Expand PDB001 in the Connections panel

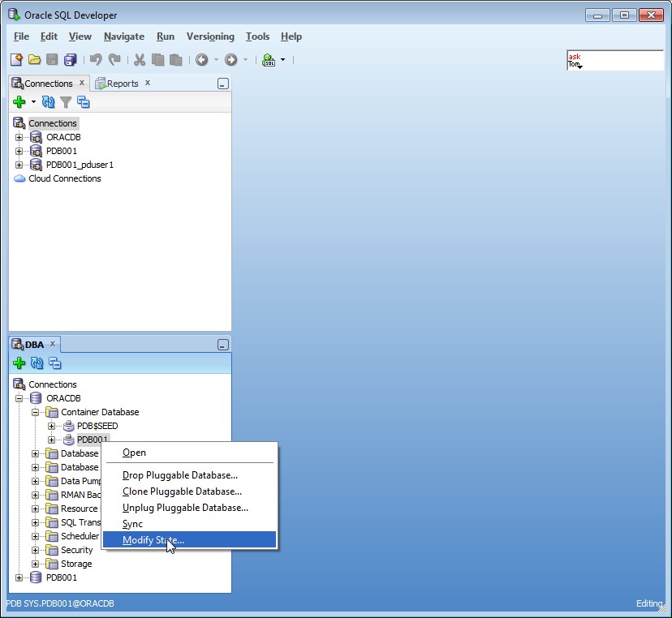[x=19, y=151]
